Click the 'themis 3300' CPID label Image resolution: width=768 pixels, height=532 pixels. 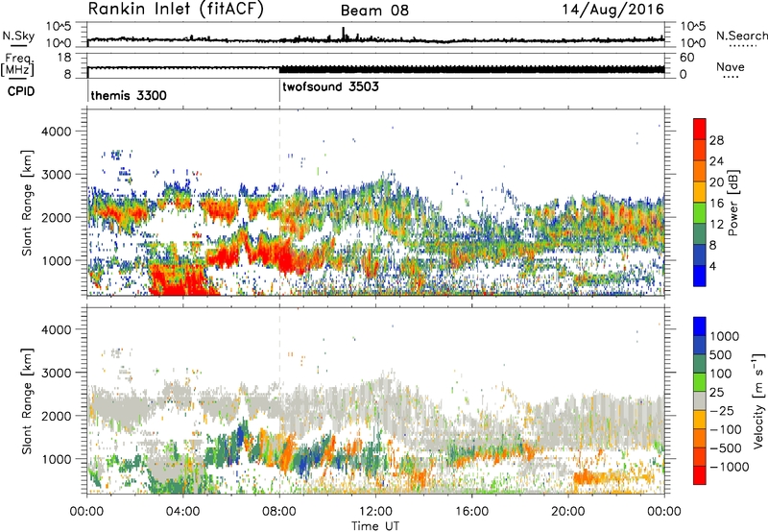tap(129, 95)
